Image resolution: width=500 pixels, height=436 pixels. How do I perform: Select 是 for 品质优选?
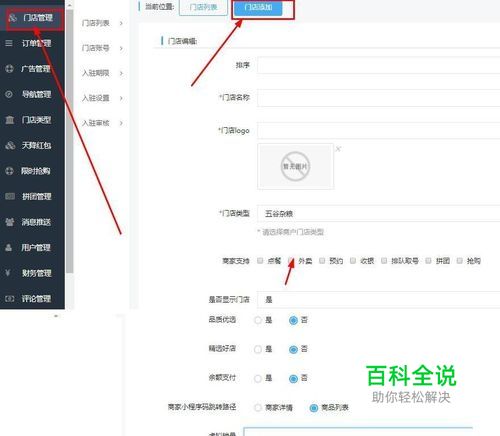(258, 320)
